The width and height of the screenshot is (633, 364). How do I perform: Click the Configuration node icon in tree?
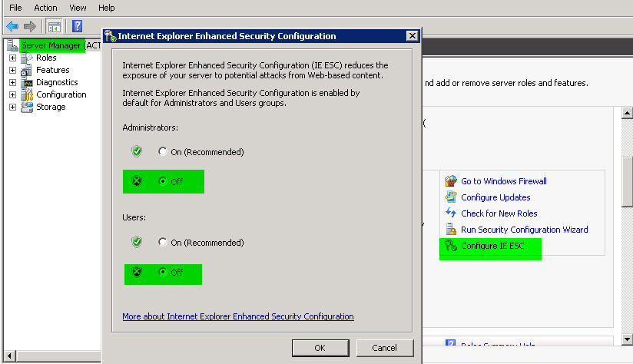pyautogui.click(x=27, y=94)
